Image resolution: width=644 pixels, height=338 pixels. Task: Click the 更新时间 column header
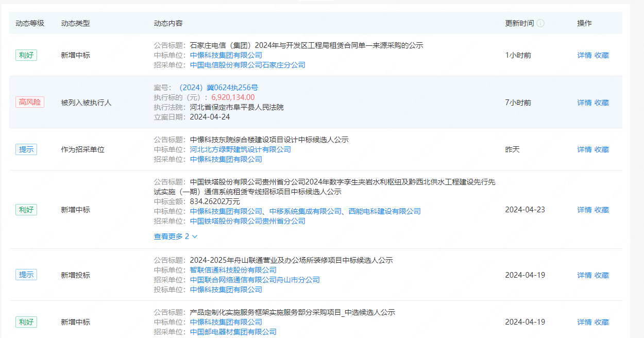tap(519, 23)
